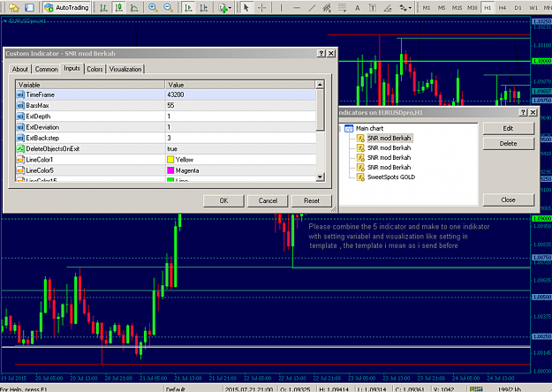The image size is (552, 392).
Task: Edit the TimeFrame value 43200
Action: pyautogui.click(x=240, y=94)
